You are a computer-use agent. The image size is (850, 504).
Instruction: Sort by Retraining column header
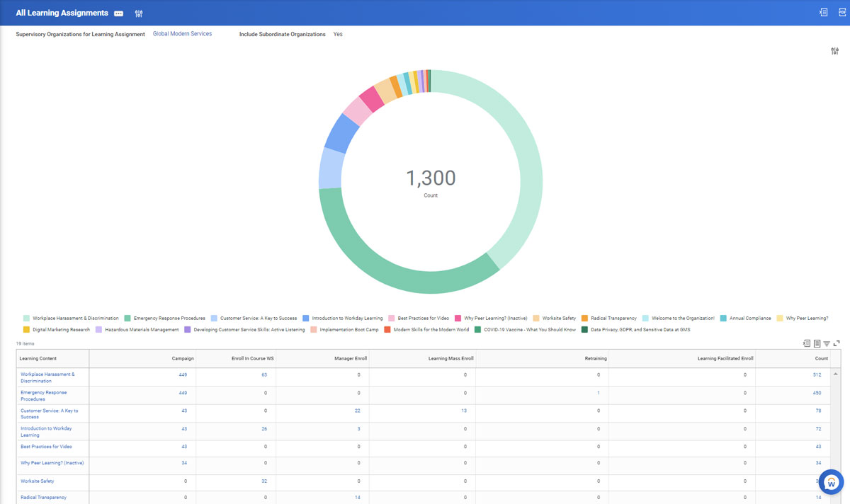pyautogui.click(x=542, y=358)
